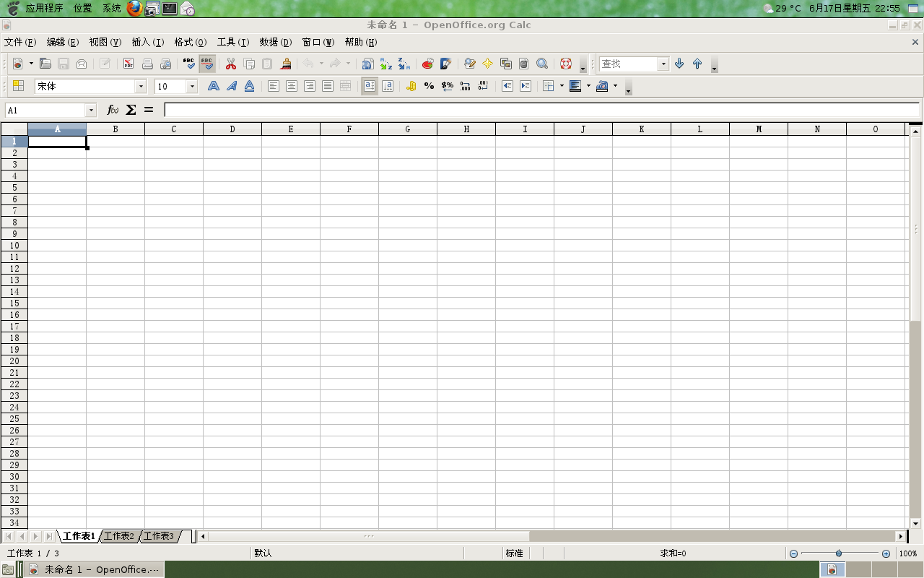Screen dimensions: 924x578
Task: Toggle center horizontally alignment
Action: (x=292, y=86)
